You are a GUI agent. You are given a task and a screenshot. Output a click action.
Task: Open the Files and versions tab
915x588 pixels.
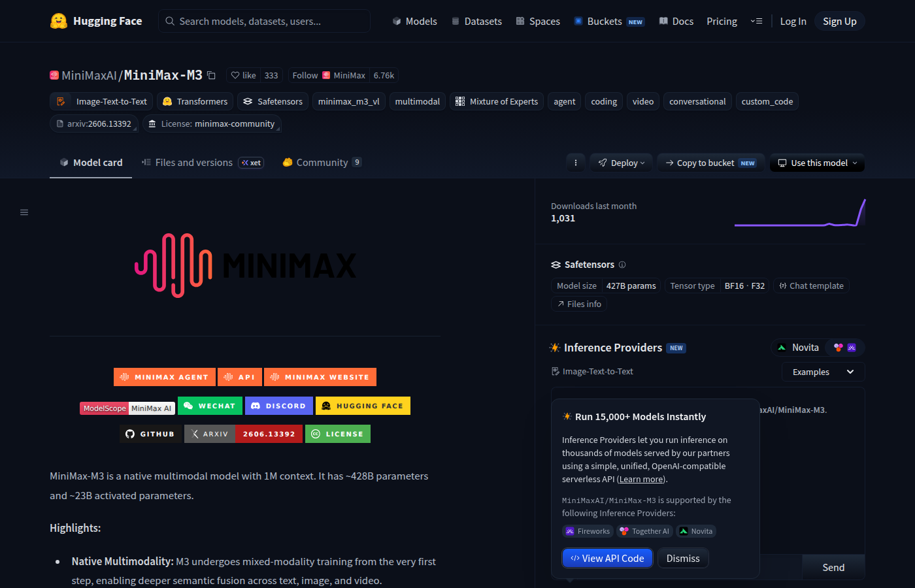pos(203,163)
